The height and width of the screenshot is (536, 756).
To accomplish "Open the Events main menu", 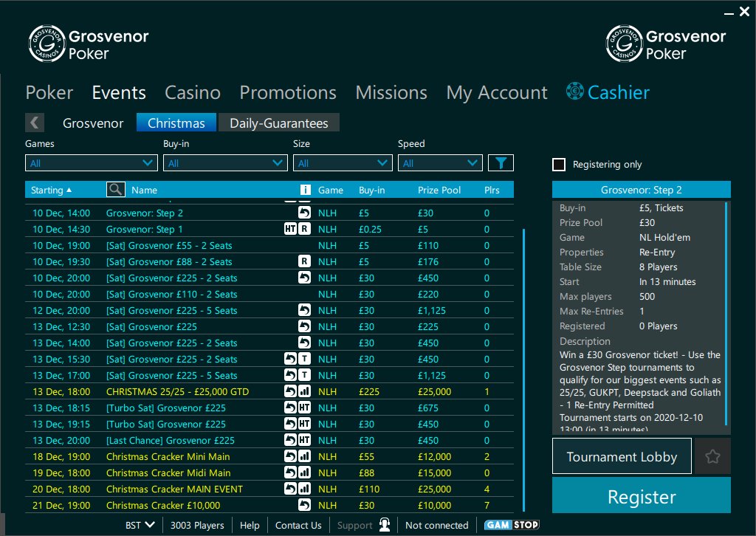I will (x=119, y=92).
